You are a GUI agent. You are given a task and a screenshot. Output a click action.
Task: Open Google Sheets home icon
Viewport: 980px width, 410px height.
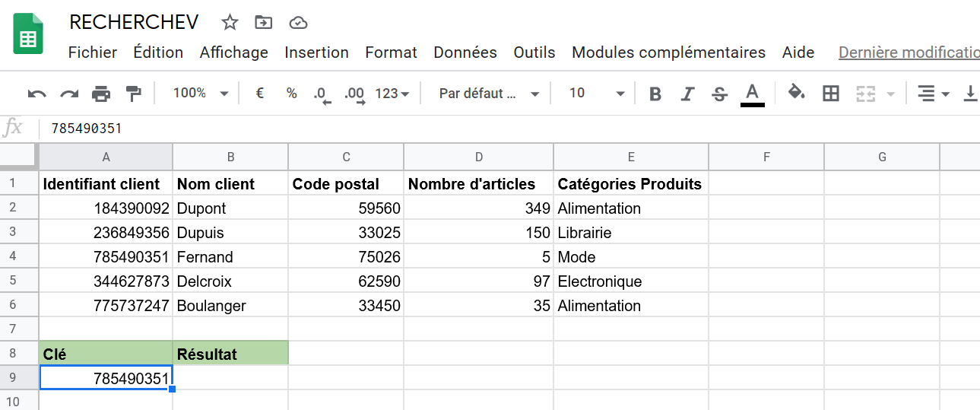click(28, 34)
